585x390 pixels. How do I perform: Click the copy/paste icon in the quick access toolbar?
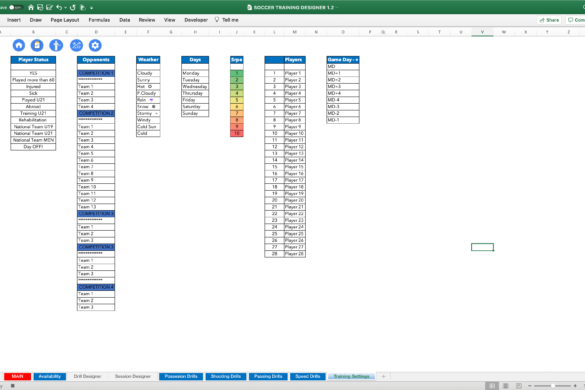click(x=83, y=7)
